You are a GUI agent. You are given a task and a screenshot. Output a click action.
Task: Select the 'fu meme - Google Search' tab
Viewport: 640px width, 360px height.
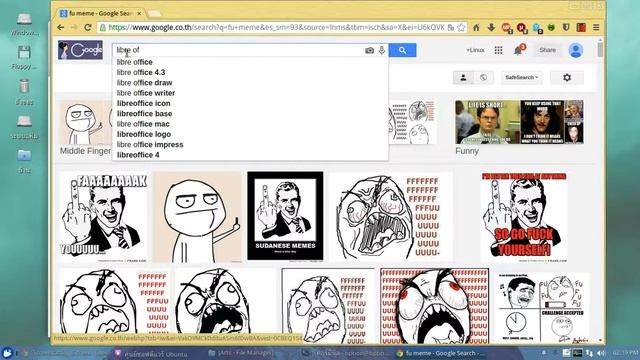point(100,13)
